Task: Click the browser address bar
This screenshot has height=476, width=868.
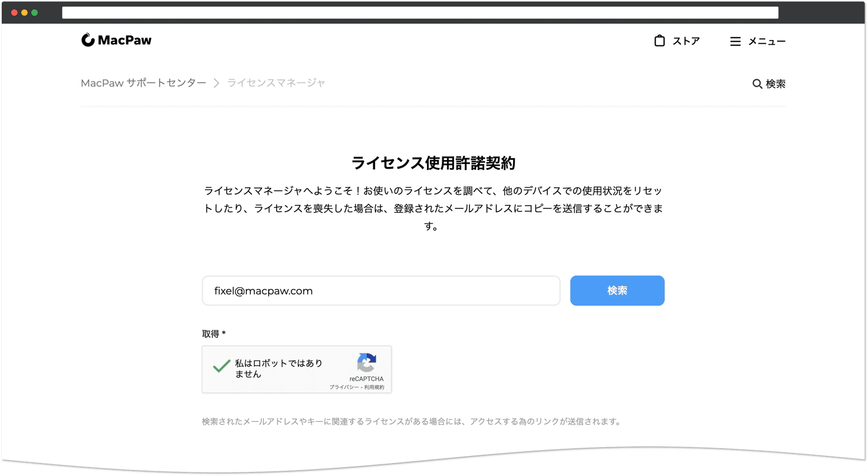Action: 420,12
